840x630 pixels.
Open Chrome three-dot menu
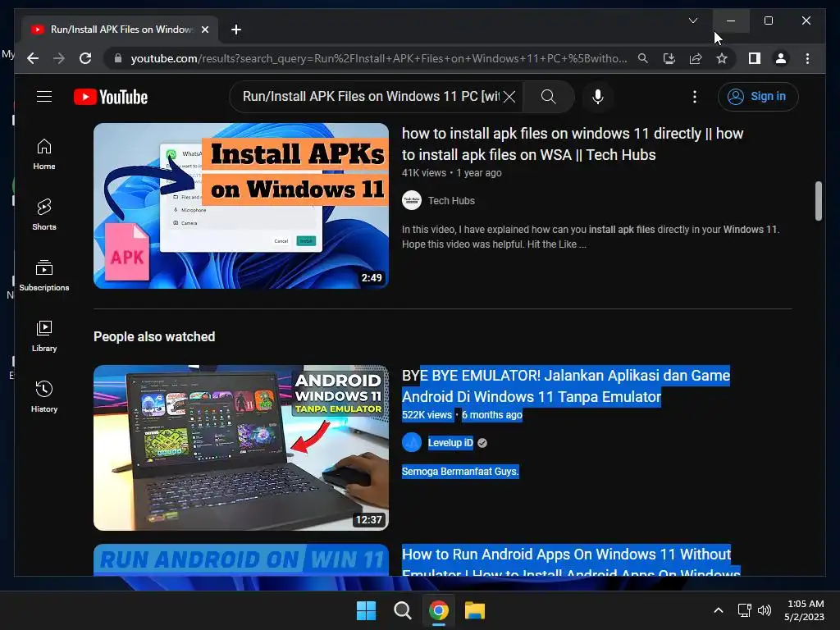(807, 58)
